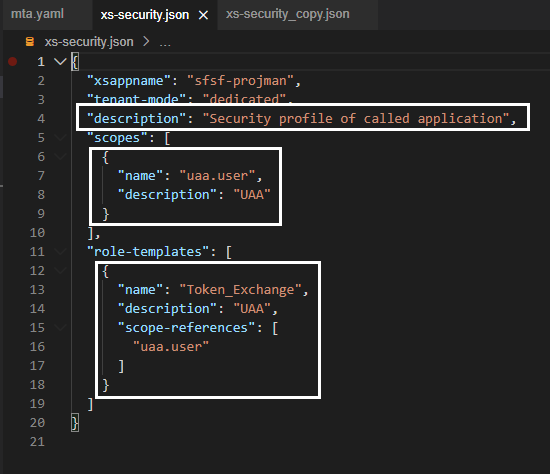This screenshot has width=550, height=474.
Task: Open the xs-security_copy.json tab
Action: point(288,14)
